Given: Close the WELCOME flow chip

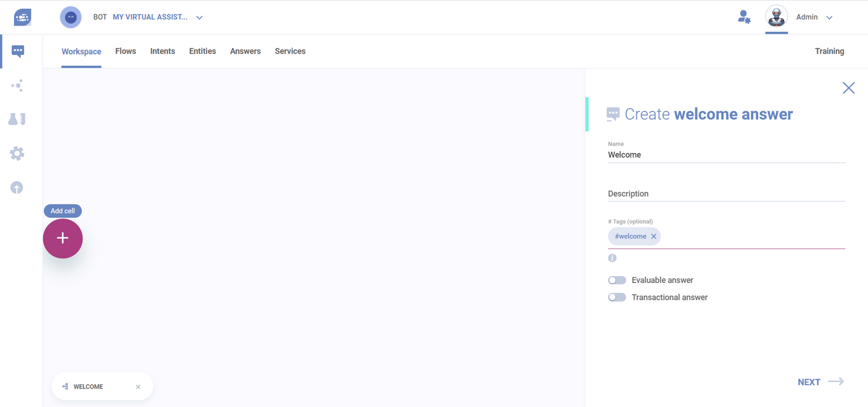Looking at the screenshot, I should coord(138,387).
